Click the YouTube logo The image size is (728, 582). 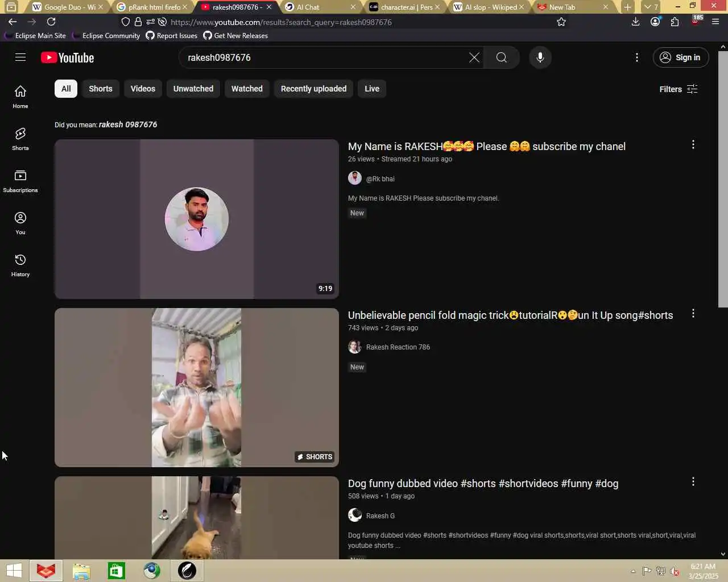tap(68, 58)
